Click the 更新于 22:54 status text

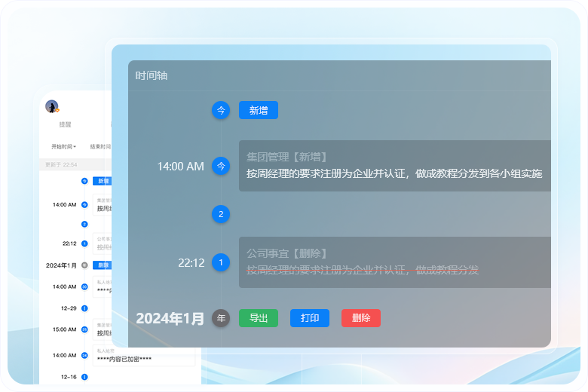61,164
